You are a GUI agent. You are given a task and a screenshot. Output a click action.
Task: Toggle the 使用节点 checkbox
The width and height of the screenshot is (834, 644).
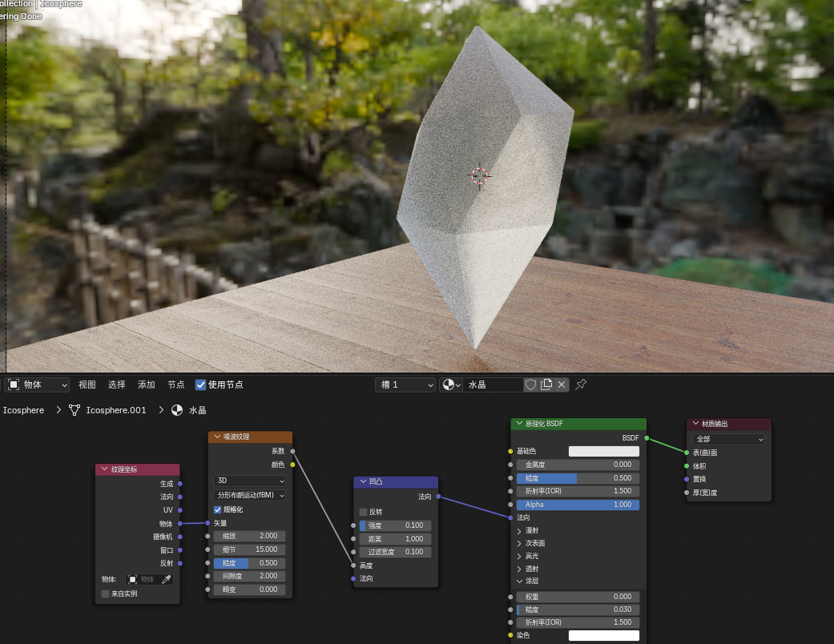tap(200, 384)
